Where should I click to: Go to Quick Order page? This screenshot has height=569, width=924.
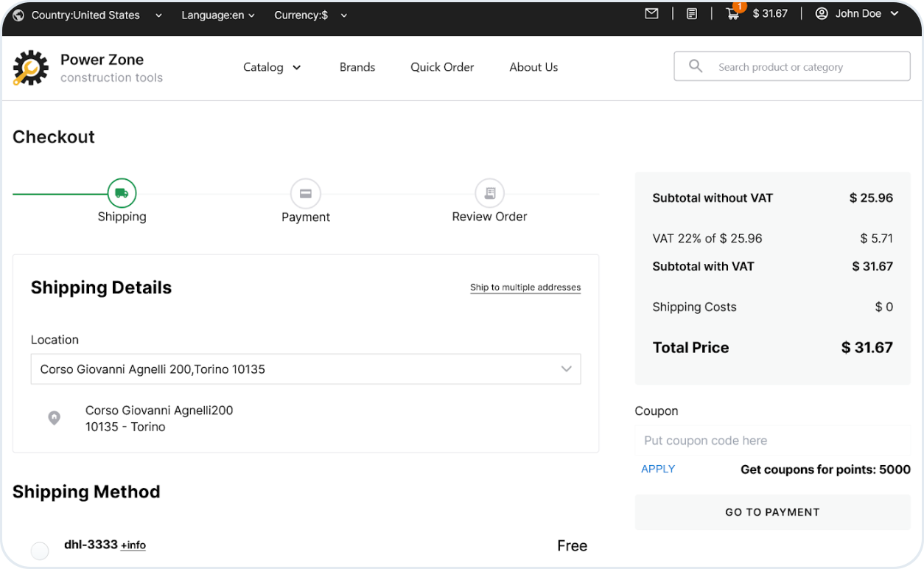pyautogui.click(x=442, y=67)
